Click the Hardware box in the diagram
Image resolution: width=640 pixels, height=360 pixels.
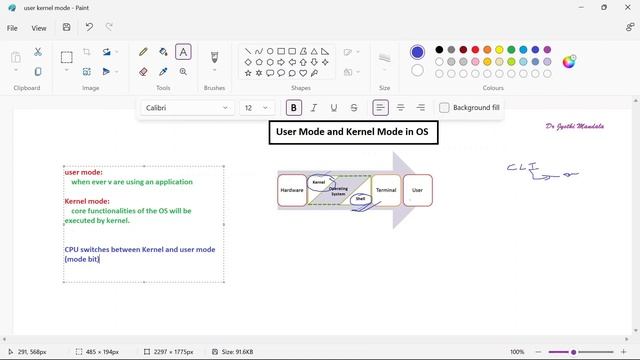tap(292, 190)
